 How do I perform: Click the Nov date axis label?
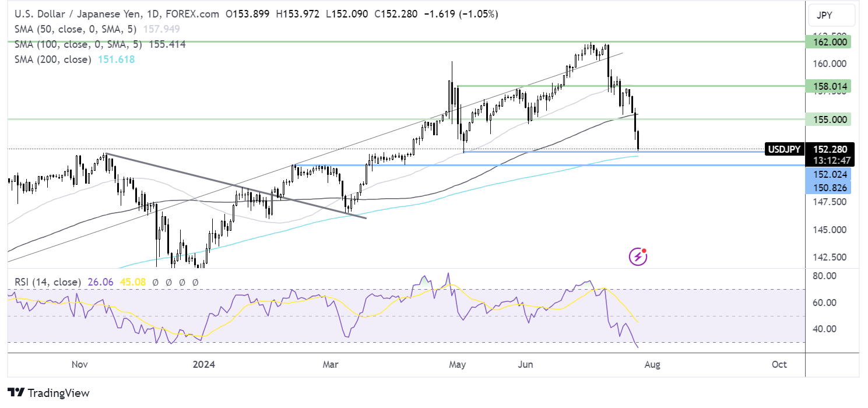click(79, 364)
